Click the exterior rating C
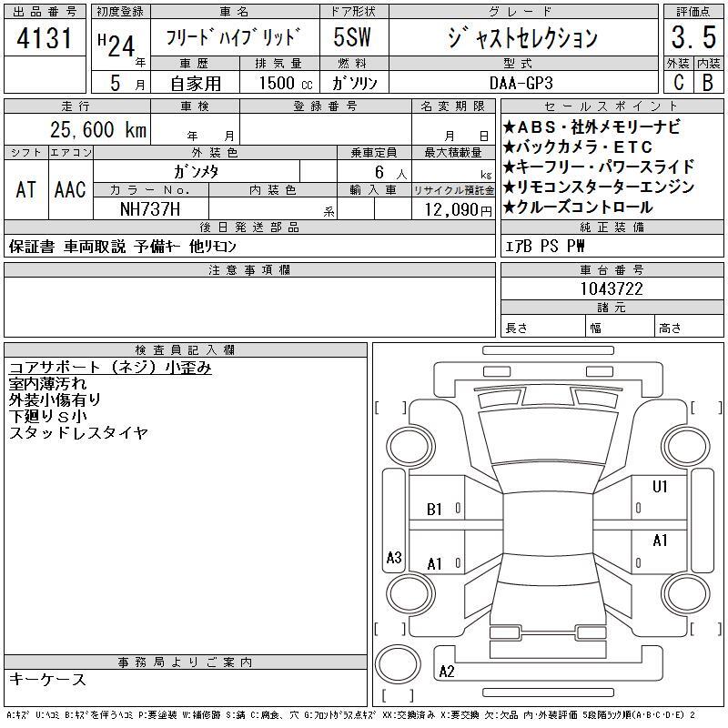 tap(679, 83)
